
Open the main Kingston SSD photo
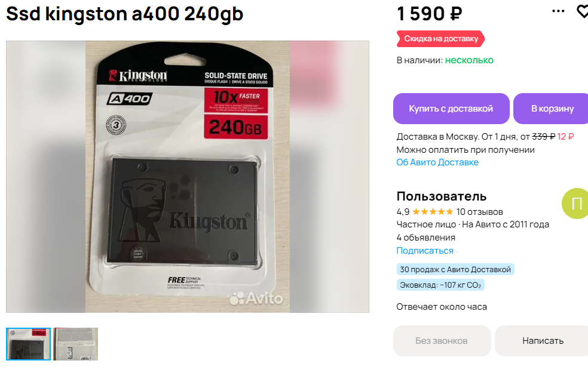click(x=188, y=177)
